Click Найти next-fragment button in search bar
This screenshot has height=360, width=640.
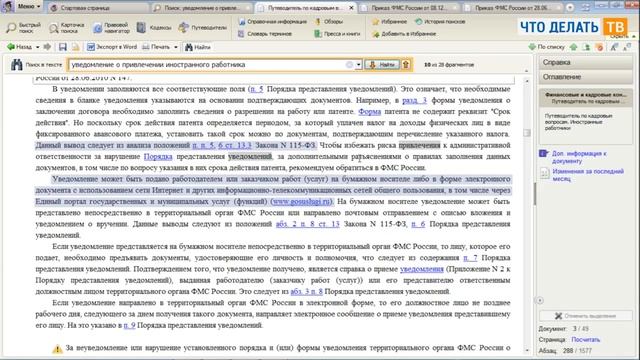point(382,64)
